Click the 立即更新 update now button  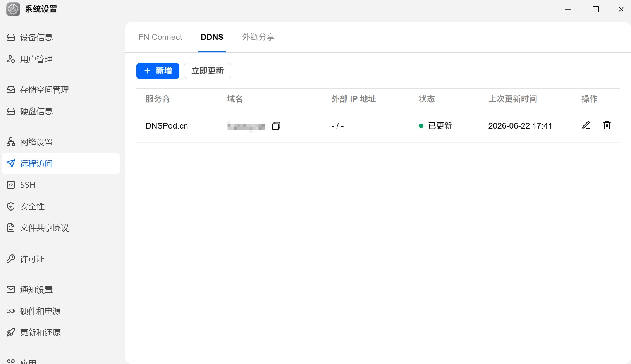(208, 71)
